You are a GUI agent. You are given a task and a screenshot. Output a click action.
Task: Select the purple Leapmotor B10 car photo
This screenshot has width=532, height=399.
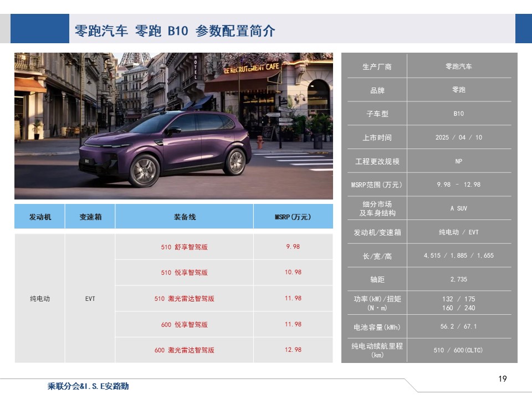tap(173, 126)
